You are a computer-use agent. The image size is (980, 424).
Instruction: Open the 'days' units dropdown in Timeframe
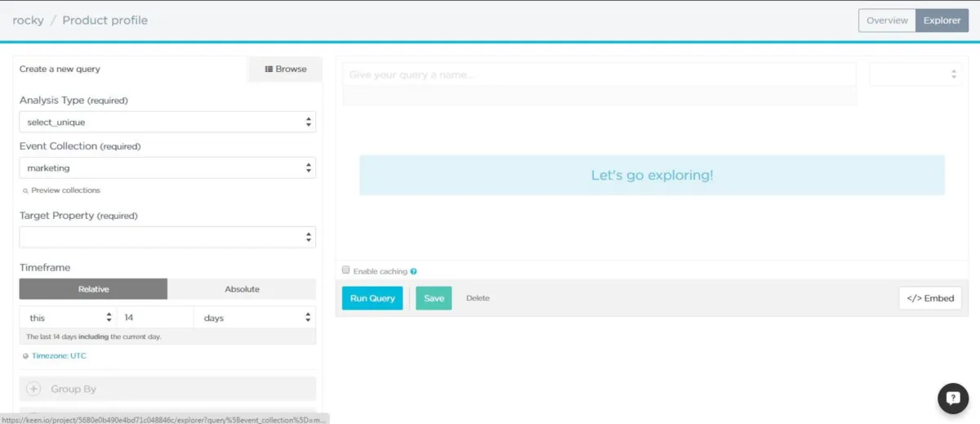[x=255, y=317]
